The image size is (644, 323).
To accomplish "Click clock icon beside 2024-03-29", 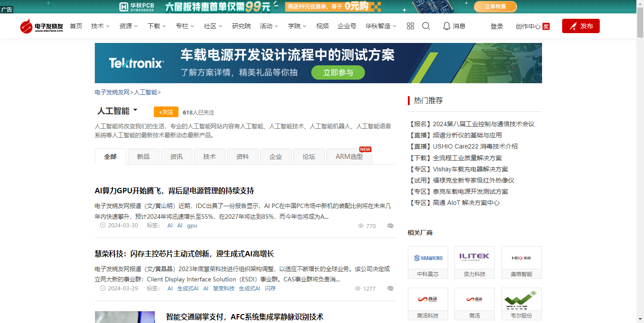I will click(103, 288).
